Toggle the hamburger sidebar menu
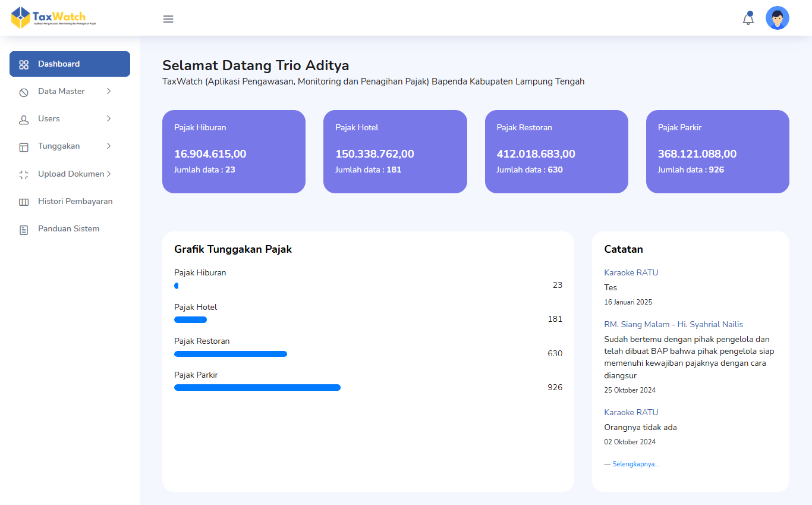812x505 pixels. coord(168,19)
